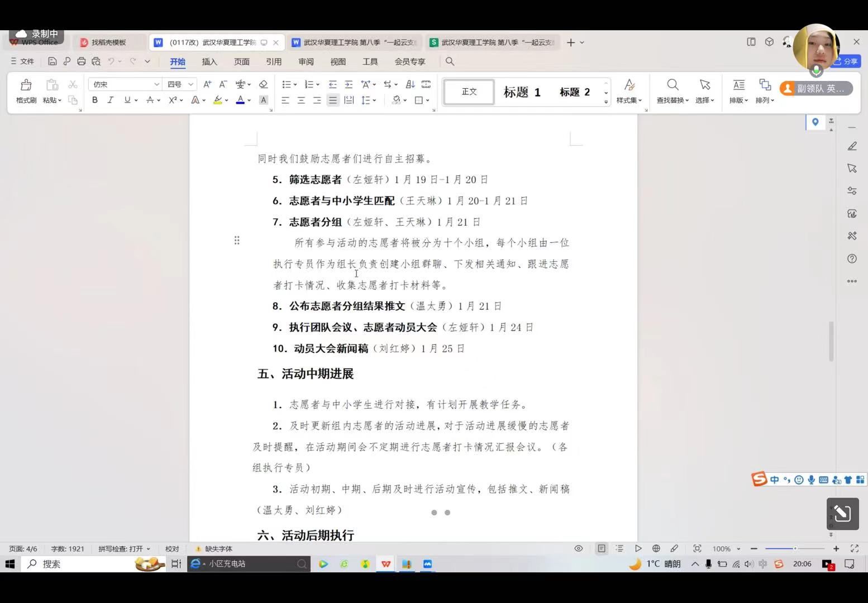Click the sort icon in paragraph group
The image size is (868, 603).
click(410, 84)
